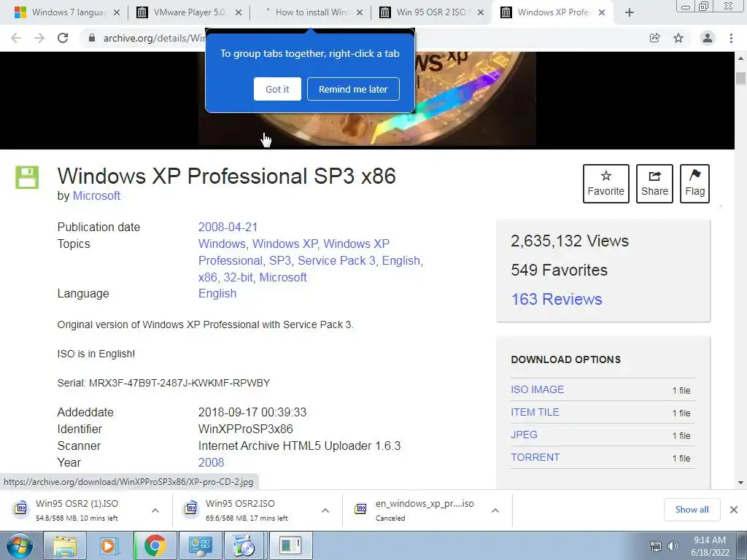Image resolution: width=747 pixels, height=560 pixels.
Task: Reload the page with the refresh icon
Action: pyautogui.click(x=63, y=38)
